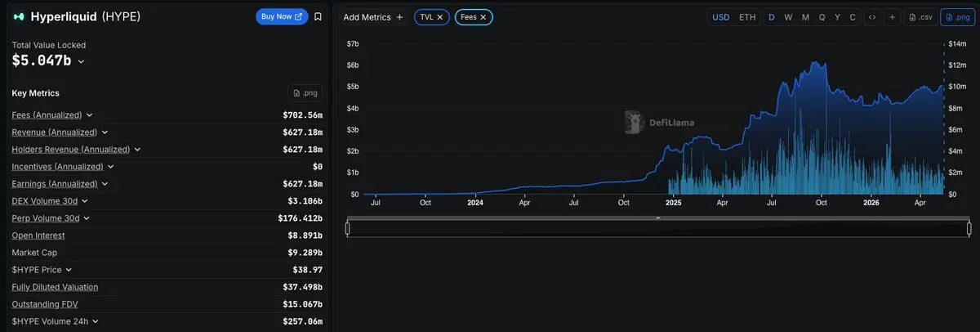Click the embed code icon
Viewport: 980px width, 332px height.
tap(872, 17)
